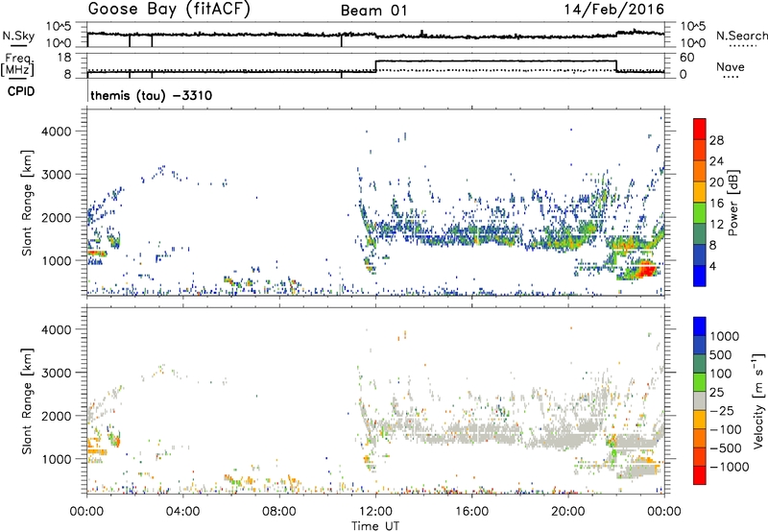Select the "04:00" time tick label

click(x=182, y=512)
